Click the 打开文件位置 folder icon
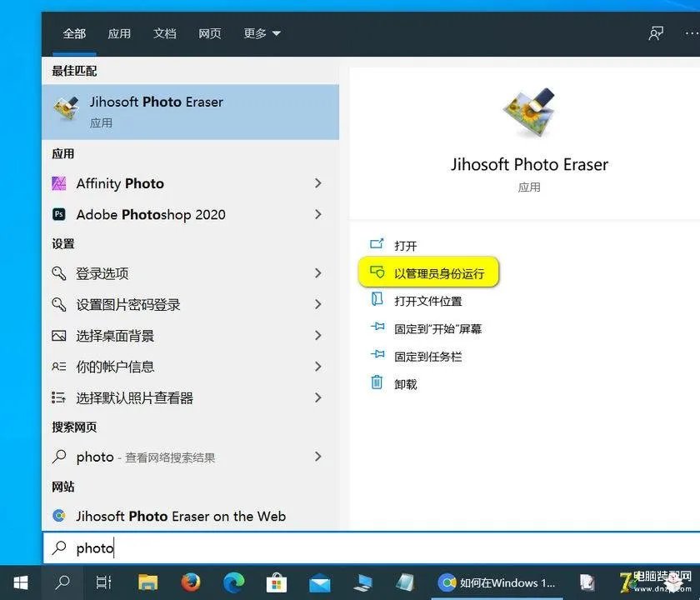Viewport: 700px width, 600px height. (377, 300)
